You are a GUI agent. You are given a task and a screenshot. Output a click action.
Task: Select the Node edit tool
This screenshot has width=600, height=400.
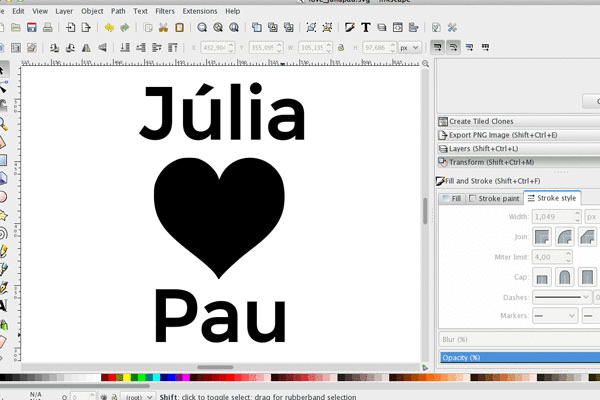tap(3, 87)
